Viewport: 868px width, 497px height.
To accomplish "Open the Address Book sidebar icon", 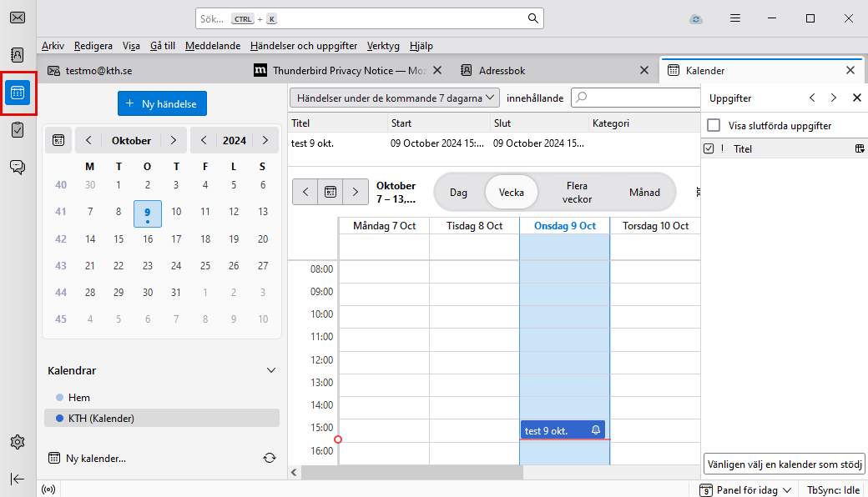I will click(x=18, y=55).
